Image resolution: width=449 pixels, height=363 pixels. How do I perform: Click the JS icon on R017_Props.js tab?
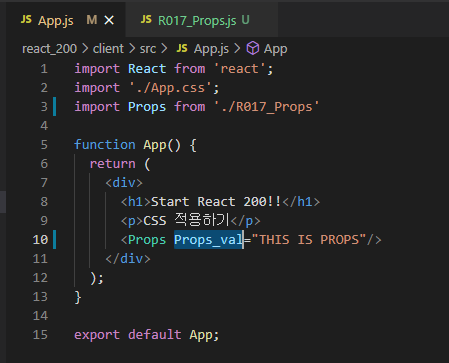point(146,20)
